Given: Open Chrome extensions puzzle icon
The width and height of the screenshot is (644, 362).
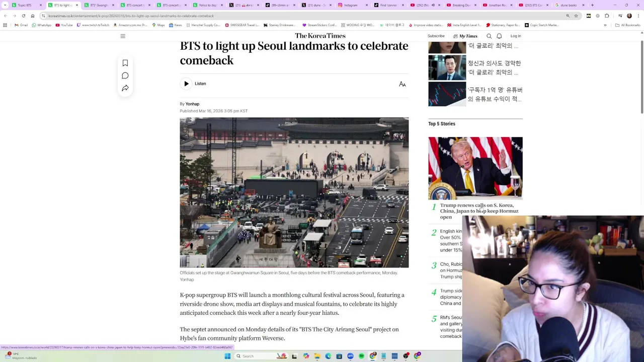Looking at the screenshot, I should point(607,16).
